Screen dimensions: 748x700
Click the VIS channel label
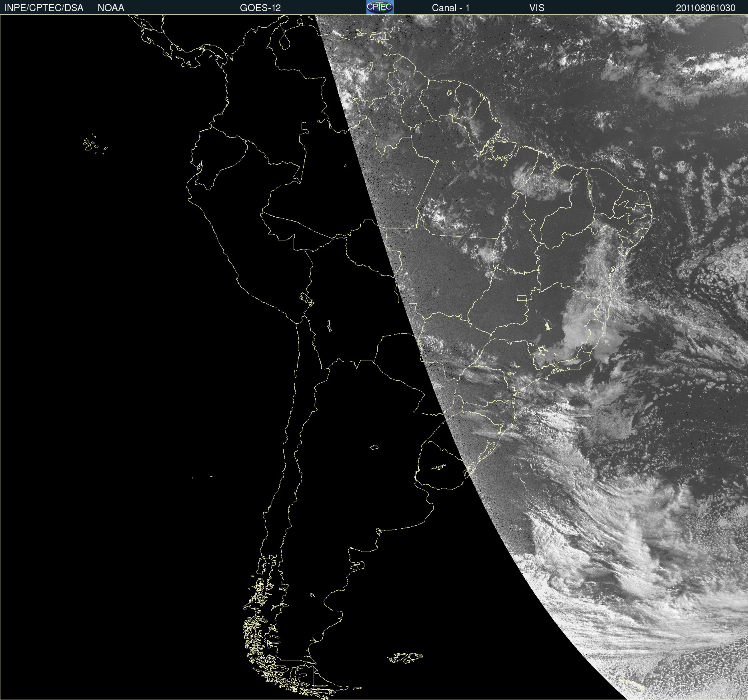[x=537, y=8]
